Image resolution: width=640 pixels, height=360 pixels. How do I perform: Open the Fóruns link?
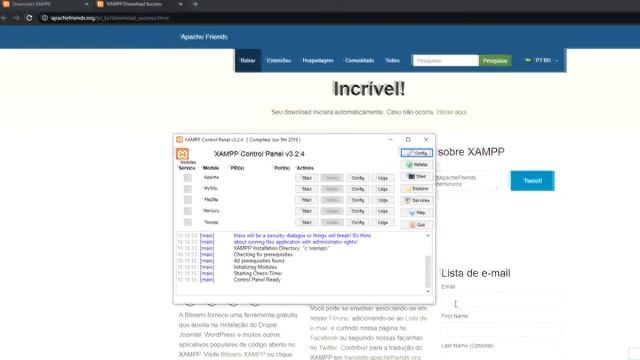coord(339,318)
